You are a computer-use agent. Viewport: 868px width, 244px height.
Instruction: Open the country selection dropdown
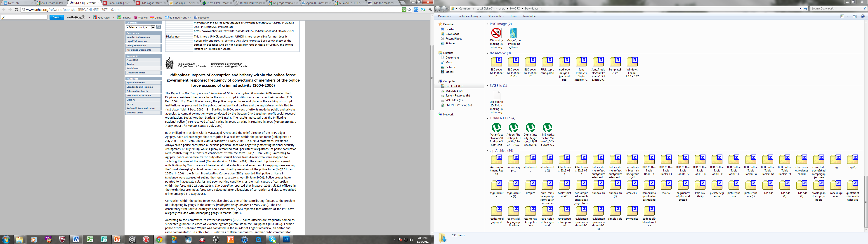[141, 27]
